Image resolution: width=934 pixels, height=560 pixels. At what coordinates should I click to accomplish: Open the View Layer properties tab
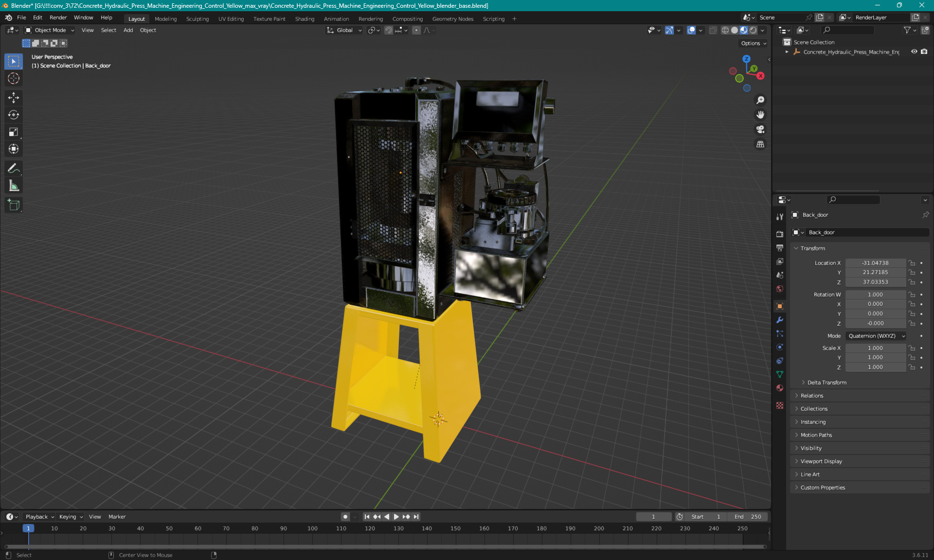pyautogui.click(x=780, y=262)
